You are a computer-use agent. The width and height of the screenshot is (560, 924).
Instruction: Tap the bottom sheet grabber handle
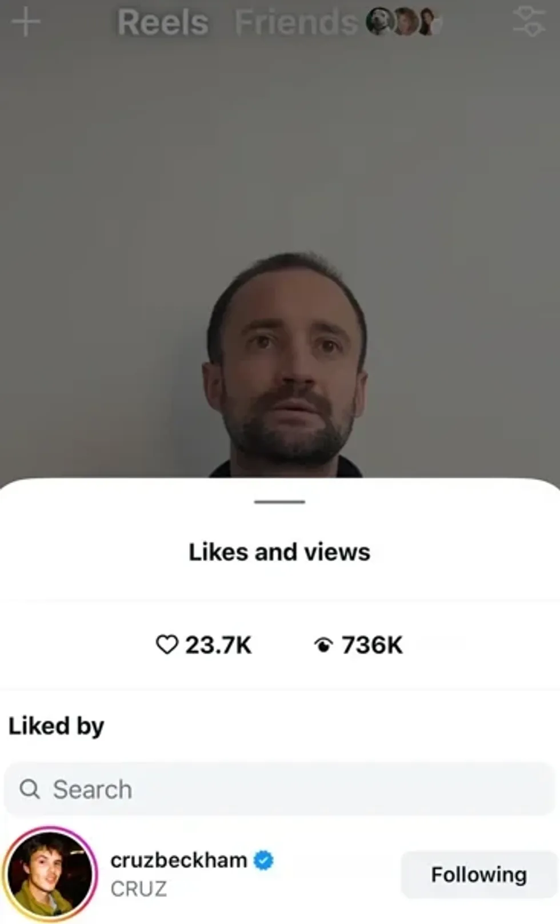[279, 501]
